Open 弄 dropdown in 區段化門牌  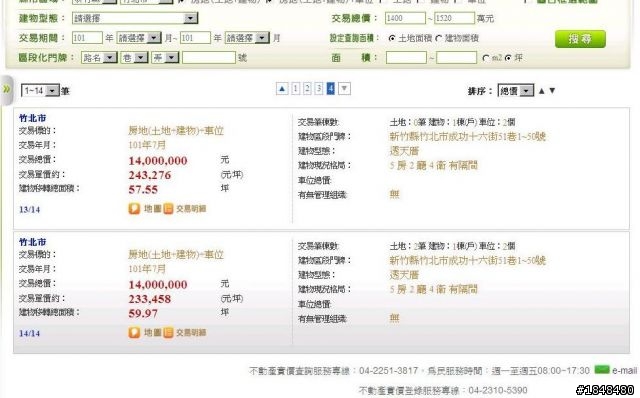[165, 58]
